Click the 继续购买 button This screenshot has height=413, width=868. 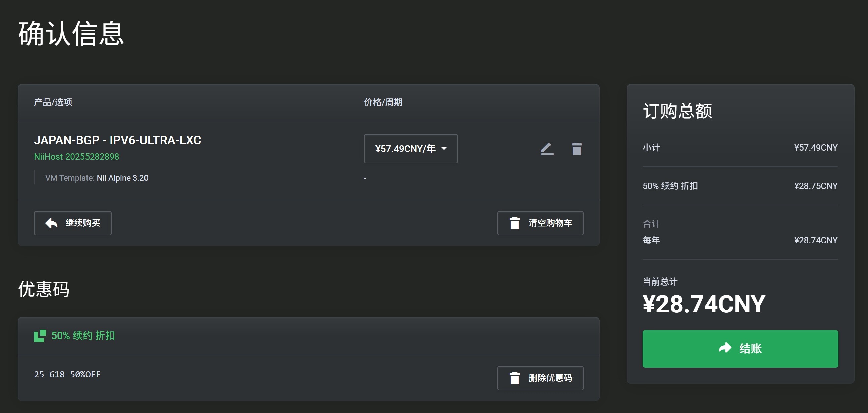coord(73,223)
